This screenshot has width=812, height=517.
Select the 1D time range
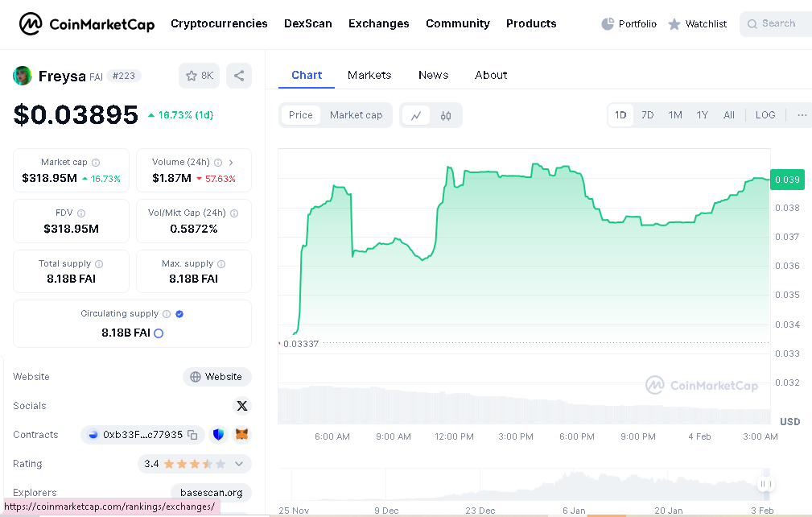click(620, 115)
